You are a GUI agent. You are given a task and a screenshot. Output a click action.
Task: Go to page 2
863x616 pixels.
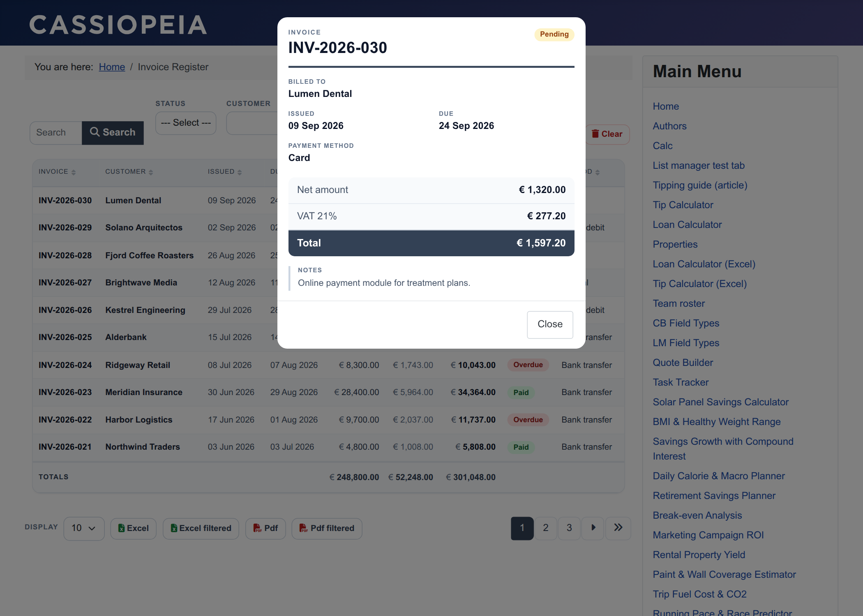(546, 528)
